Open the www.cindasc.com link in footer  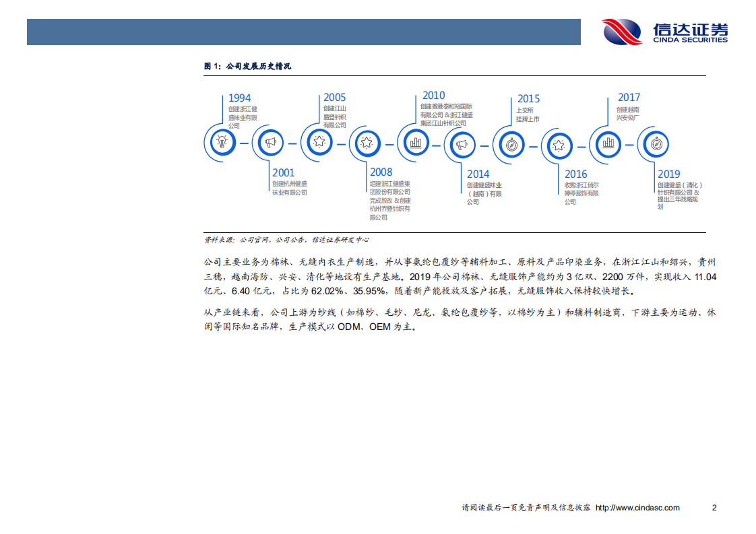click(637, 508)
